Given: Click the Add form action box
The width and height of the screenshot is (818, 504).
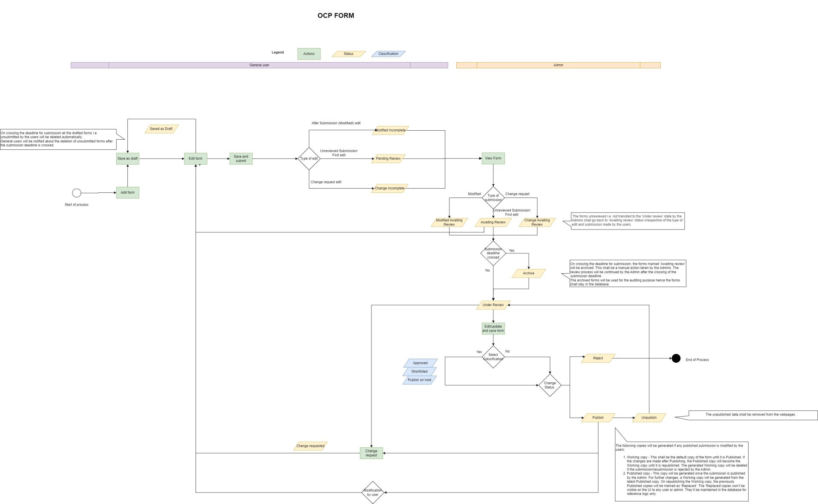Looking at the screenshot, I should tap(127, 192).
